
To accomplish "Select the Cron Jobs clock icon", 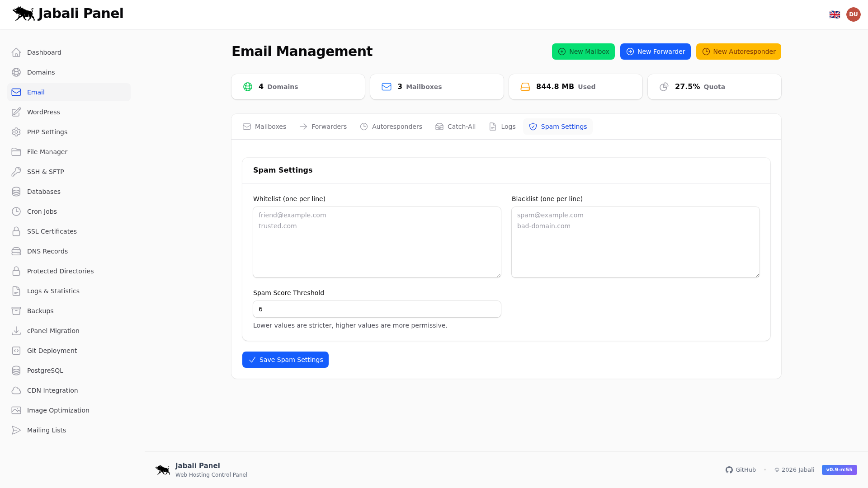I will (x=16, y=211).
